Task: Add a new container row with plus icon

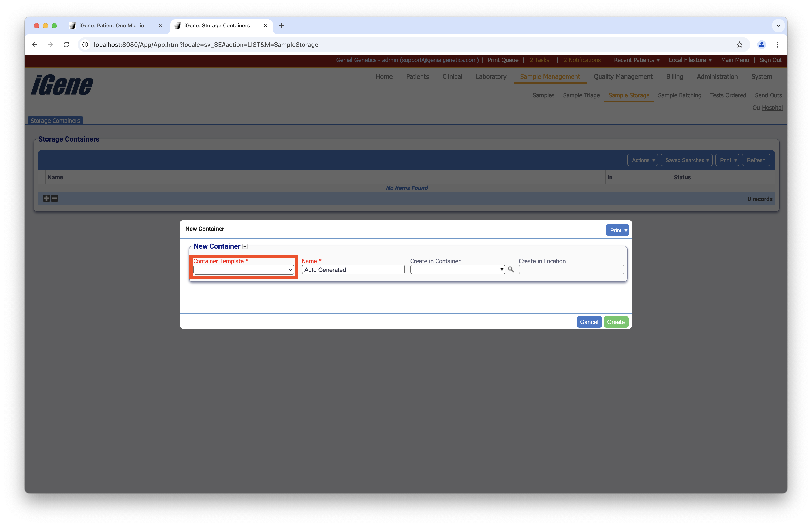Action: coord(46,198)
